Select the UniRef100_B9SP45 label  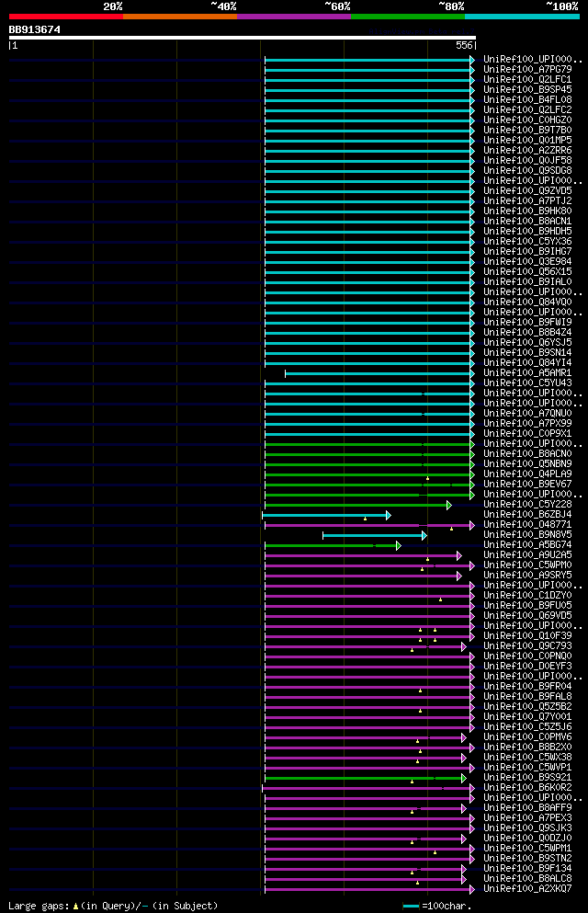click(x=527, y=90)
